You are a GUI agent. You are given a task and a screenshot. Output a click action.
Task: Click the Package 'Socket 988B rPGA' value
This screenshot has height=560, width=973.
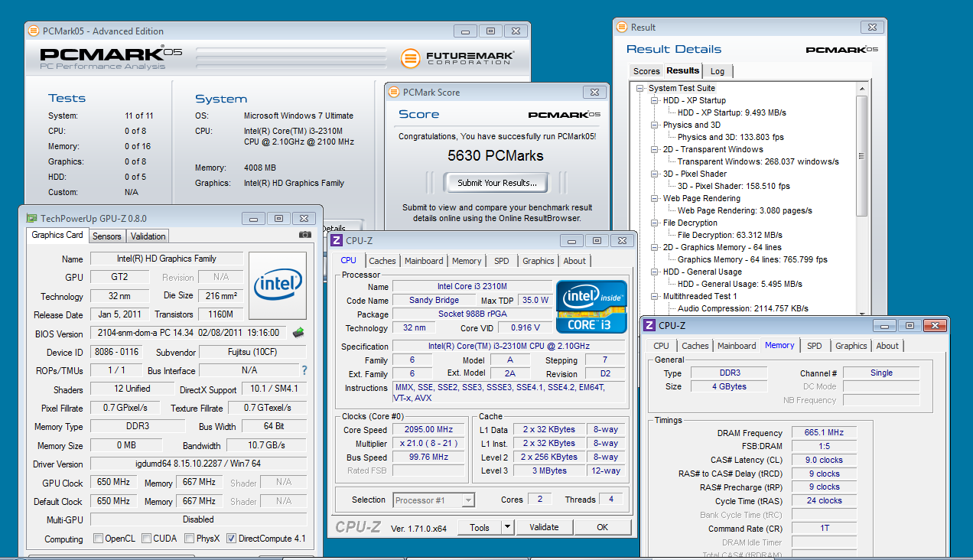pyautogui.click(x=471, y=314)
